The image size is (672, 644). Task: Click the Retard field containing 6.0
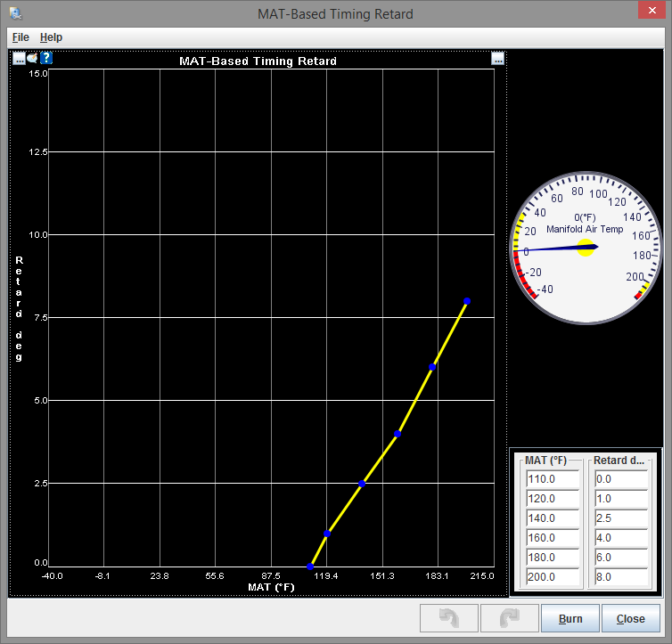[x=620, y=558]
